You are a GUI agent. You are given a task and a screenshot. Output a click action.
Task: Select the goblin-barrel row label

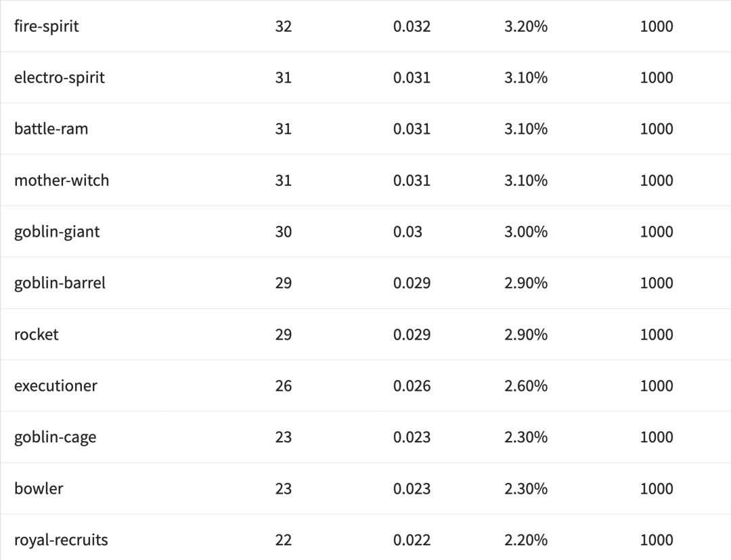(x=60, y=283)
